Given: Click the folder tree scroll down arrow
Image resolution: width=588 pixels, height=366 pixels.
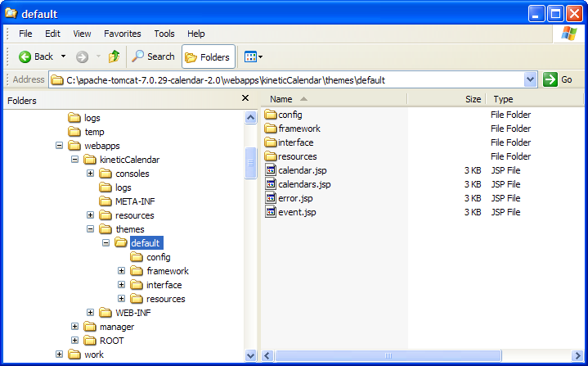Looking at the screenshot, I should click(250, 355).
